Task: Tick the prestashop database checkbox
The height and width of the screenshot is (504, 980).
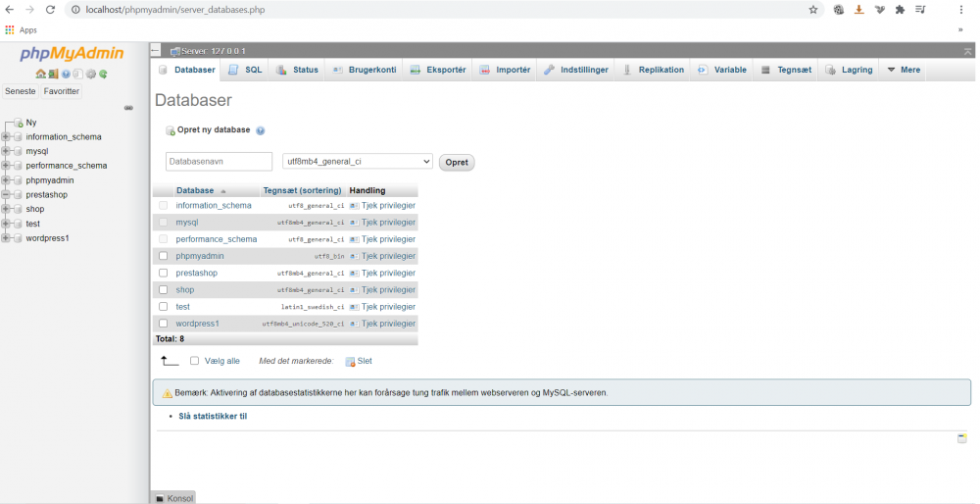Action: [x=163, y=273]
